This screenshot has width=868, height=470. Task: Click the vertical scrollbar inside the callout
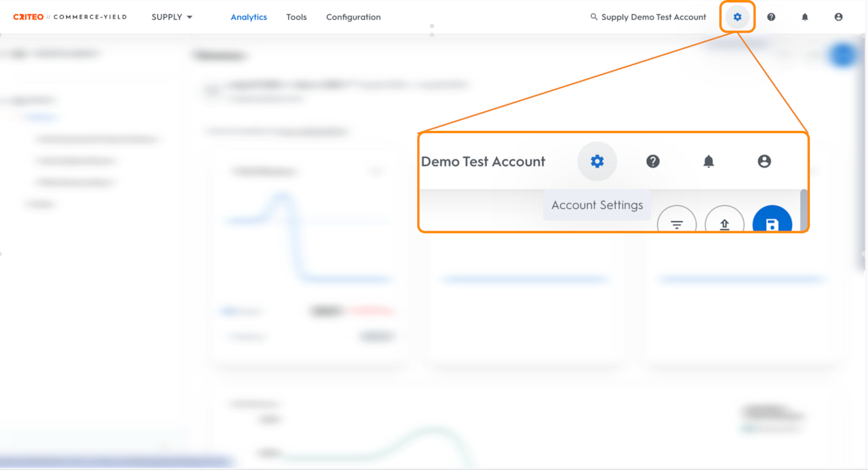pos(804,209)
